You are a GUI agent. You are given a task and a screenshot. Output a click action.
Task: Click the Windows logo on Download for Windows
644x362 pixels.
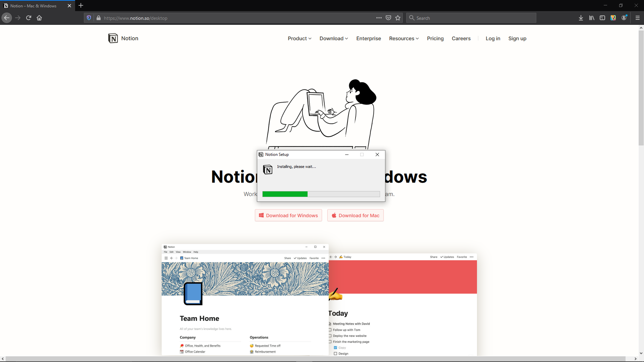click(x=261, y=216)
